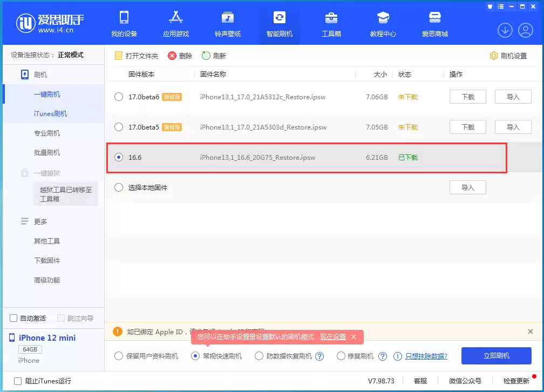Screen dimensions: 544x392
Task: Click help icon next to 防数据恢复刷机
Action: pos(319,356)
